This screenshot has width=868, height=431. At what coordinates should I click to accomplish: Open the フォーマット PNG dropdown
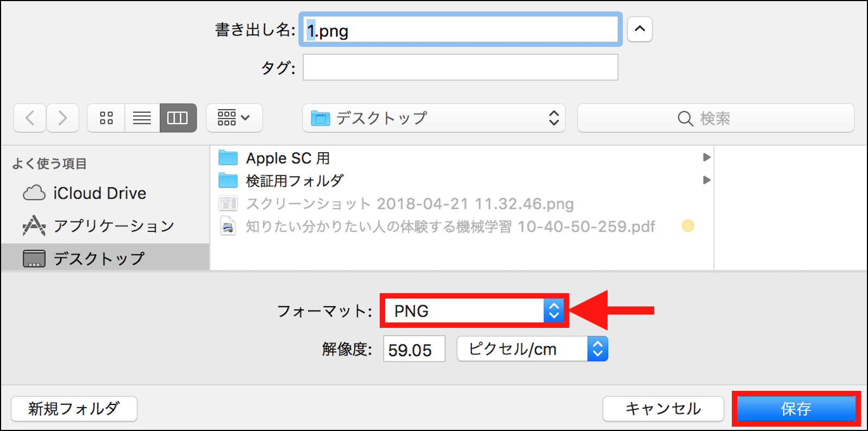click(x=474, y=311)
